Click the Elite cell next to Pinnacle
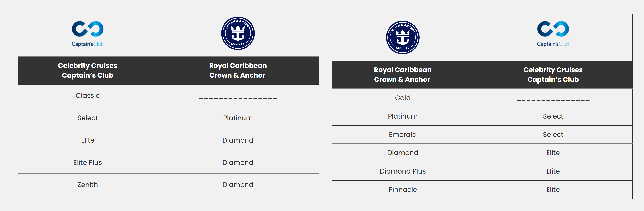Screen dimensions: 644x211 [553, 190]
